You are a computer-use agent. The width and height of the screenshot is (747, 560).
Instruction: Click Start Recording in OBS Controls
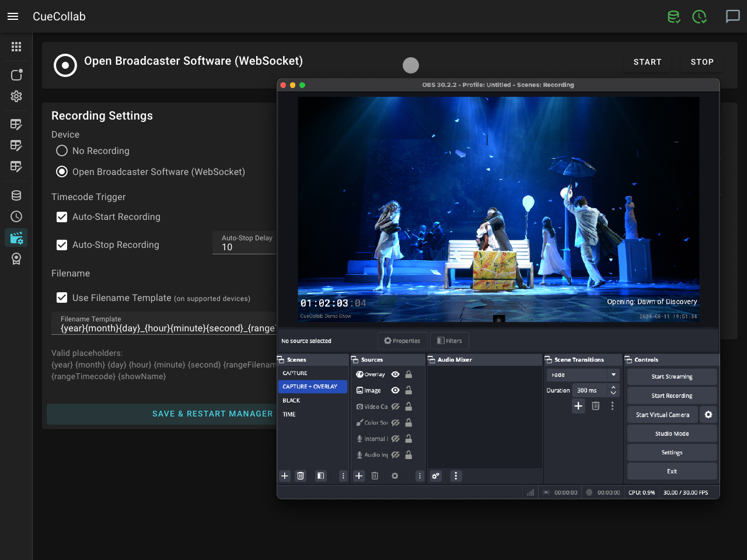(x=672, y=395)
